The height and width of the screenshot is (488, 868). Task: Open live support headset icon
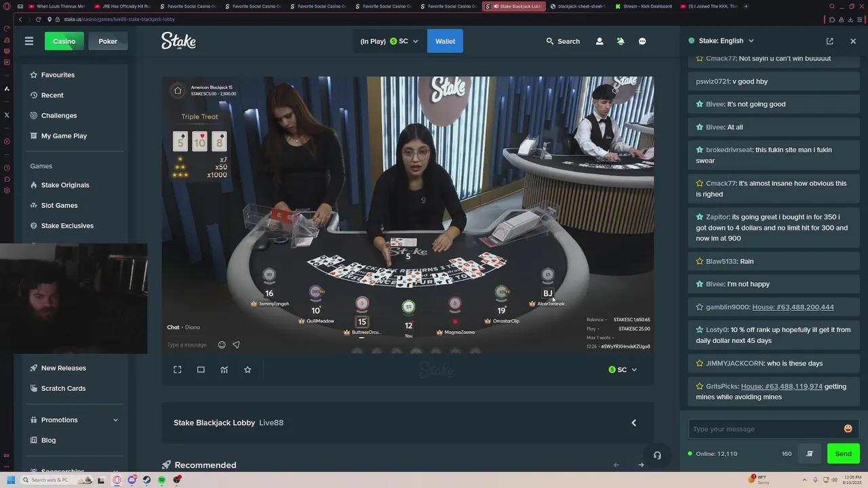tap(657, 455)
